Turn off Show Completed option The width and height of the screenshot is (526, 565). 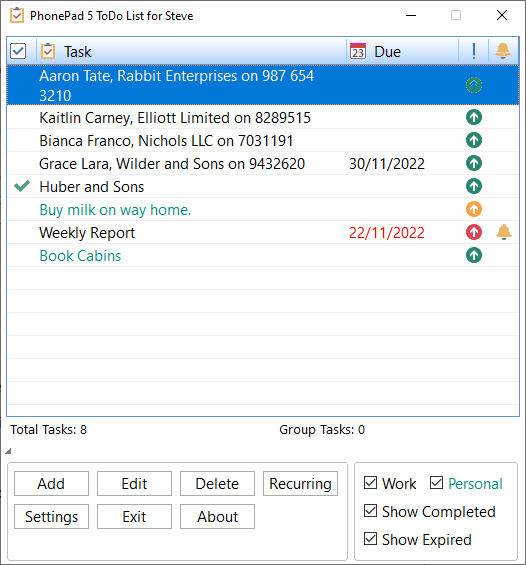(370, 511)
